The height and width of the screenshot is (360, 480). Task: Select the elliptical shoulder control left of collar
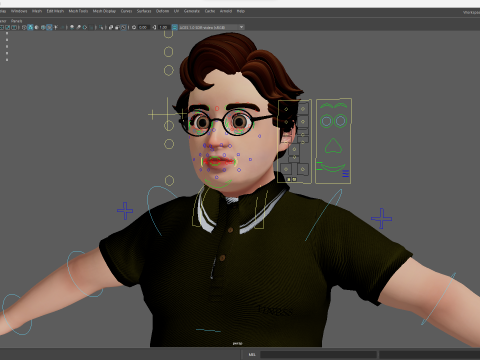pos(161,210)
